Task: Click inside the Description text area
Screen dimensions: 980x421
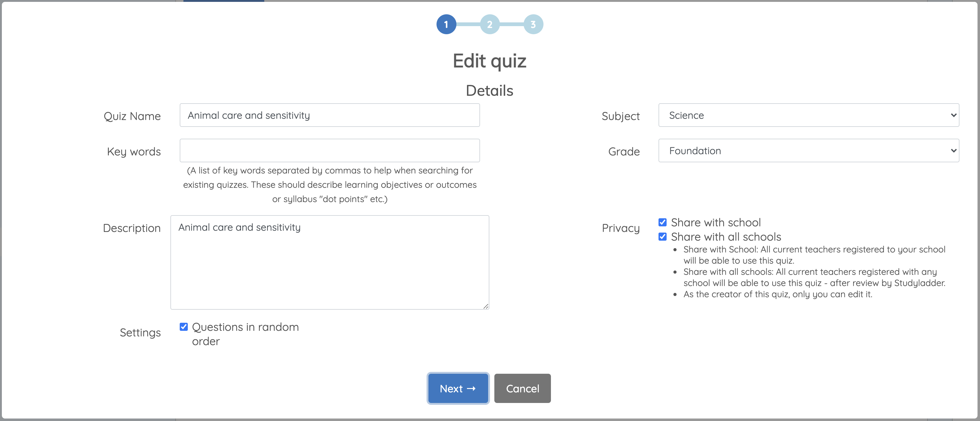Action: [x=330, y=266]
